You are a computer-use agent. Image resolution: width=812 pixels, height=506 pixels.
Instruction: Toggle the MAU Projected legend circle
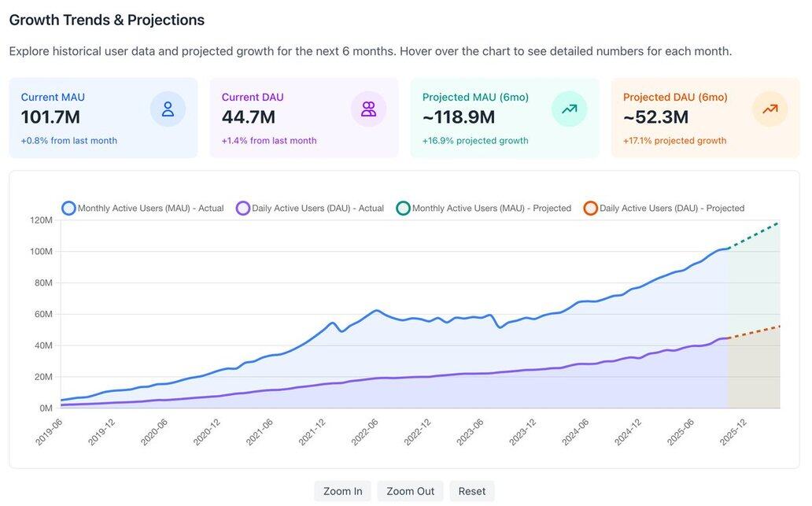point(403,209)
